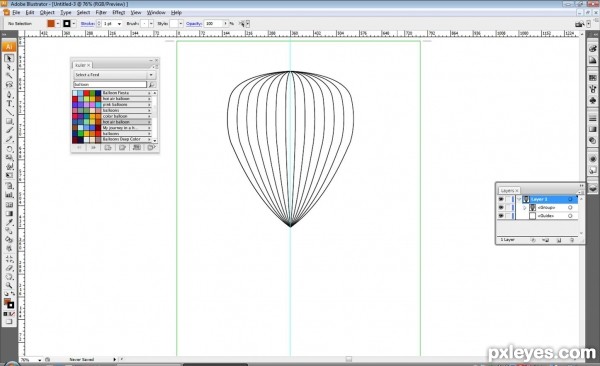Open the fill color dropdown arrow in control bar
The image size is (600, 366).
58,24
